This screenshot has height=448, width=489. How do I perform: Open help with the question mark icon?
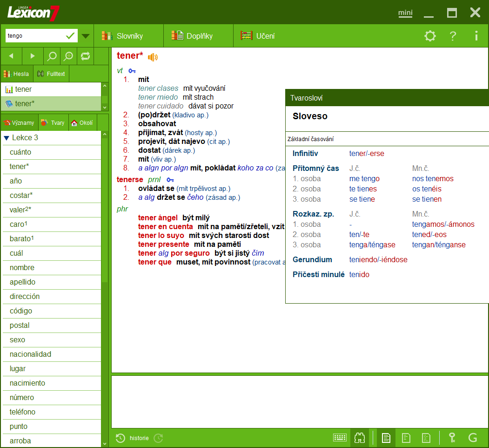pyautogui.click(x=453, y=36)
